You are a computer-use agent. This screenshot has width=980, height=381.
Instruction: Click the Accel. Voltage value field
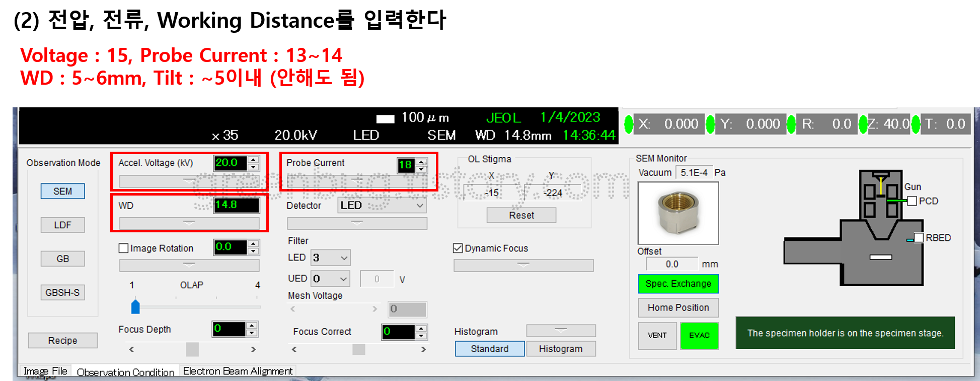pos(230,163)
